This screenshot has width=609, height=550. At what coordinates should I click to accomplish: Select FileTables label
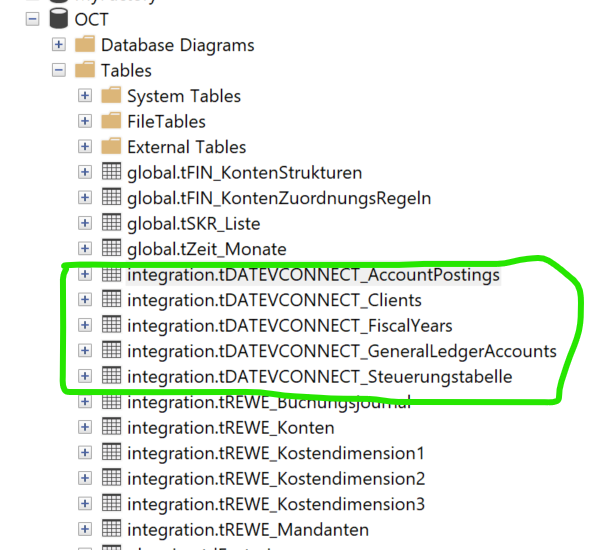[x=166, y=122]
